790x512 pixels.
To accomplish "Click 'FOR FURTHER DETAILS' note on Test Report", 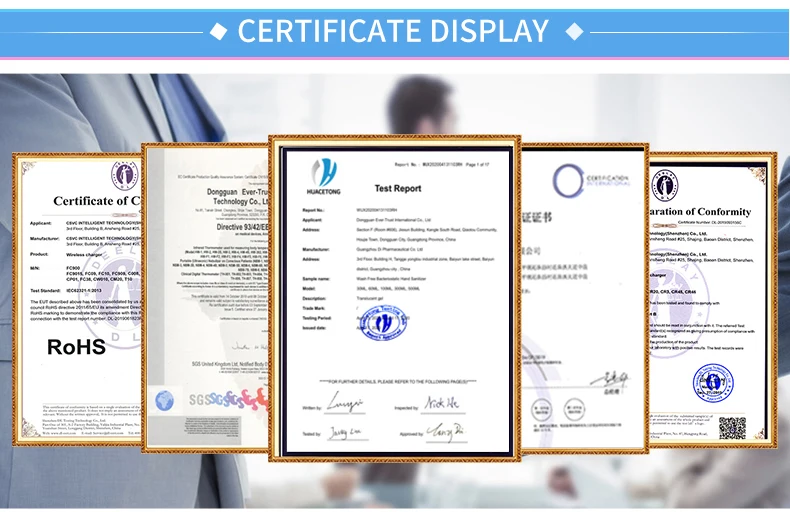I will (x=398, y=381).
